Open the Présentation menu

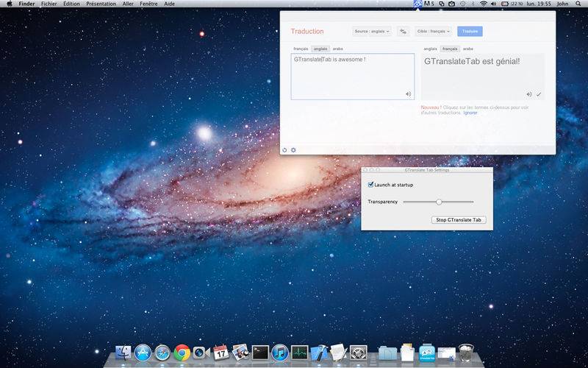tap(101, 4)
